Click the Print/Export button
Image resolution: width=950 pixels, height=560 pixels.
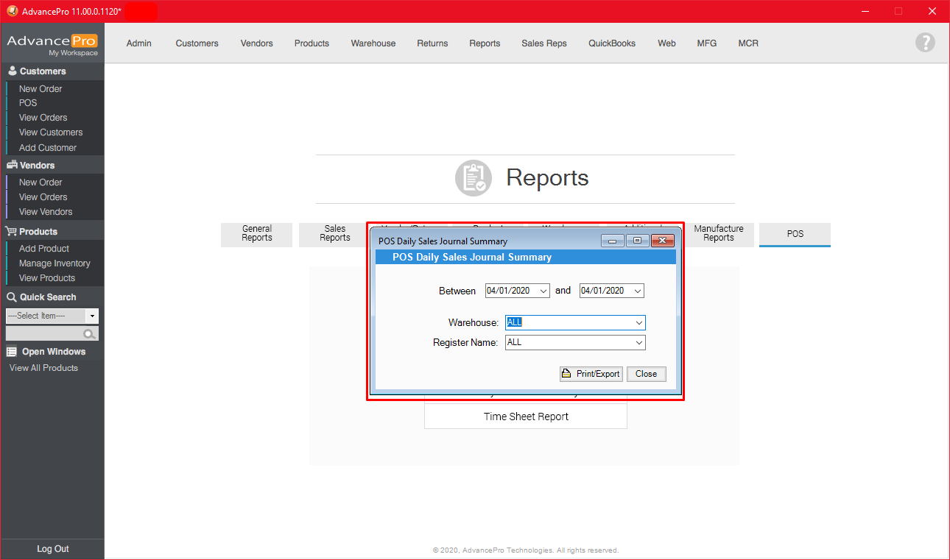(x=591, y=374)
